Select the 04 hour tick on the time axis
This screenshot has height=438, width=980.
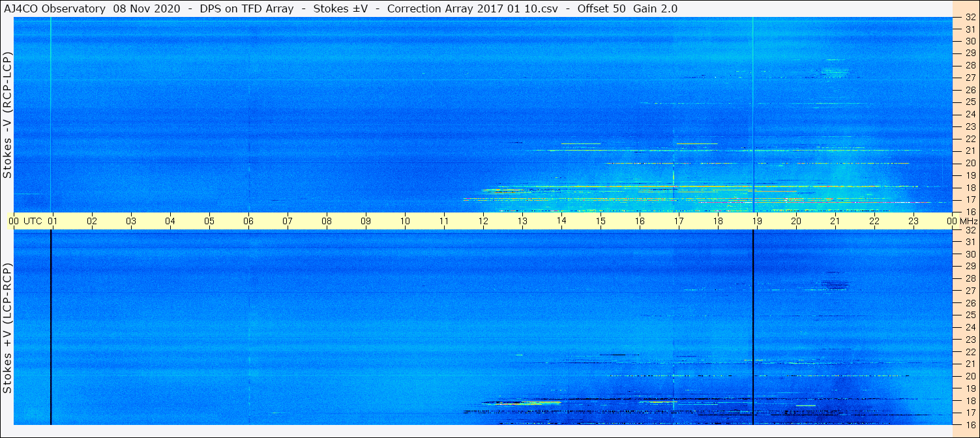(x=170, y=221)
